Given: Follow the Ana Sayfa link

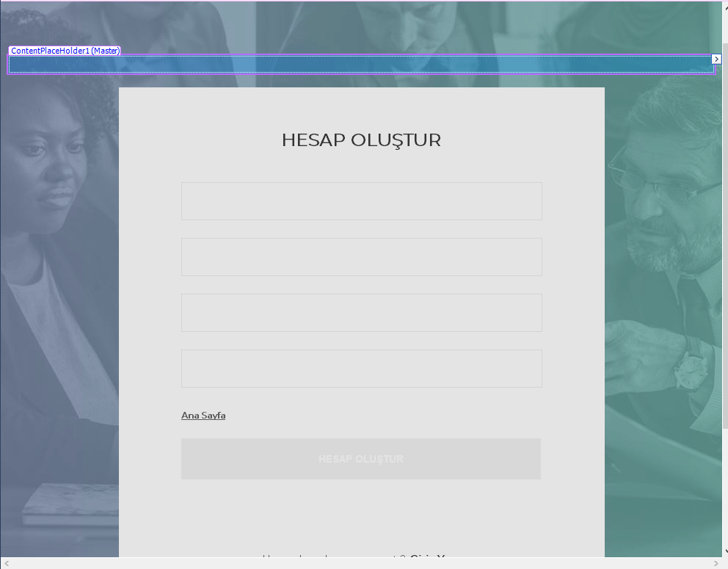Looking at the screenshot, I should [203, 416].
